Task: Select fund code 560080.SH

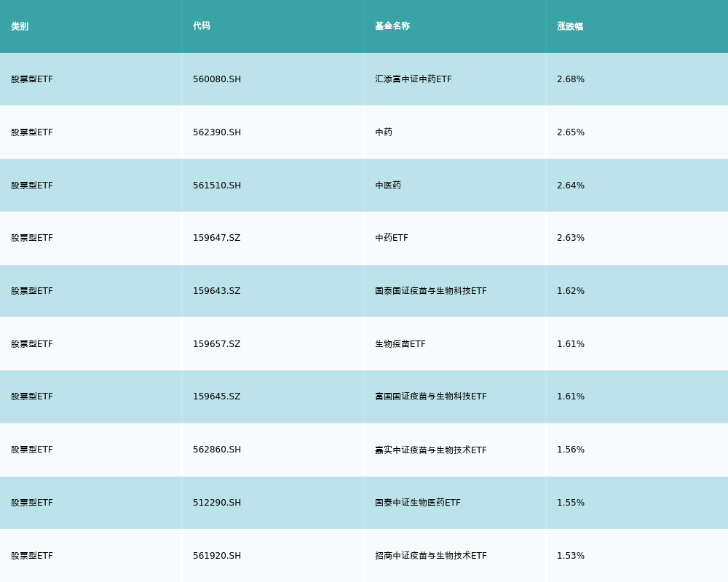Action: [x=217, y=79]
